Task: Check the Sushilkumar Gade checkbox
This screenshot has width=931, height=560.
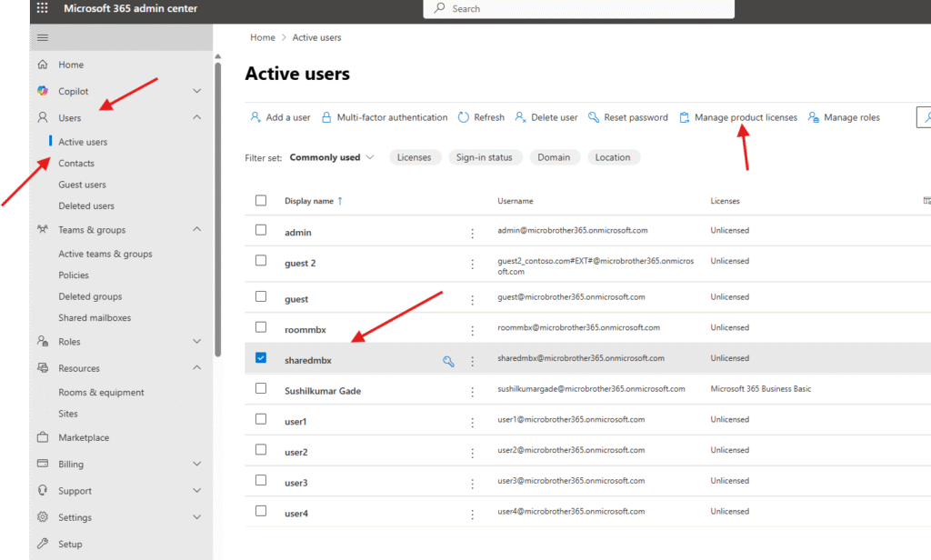Action: [x=261, y=388]
